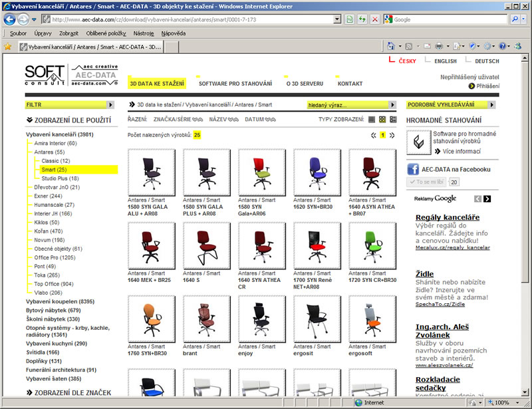Click the Stop loading button in address bar
Screen dimensions: 532x409
coord(375,20)
